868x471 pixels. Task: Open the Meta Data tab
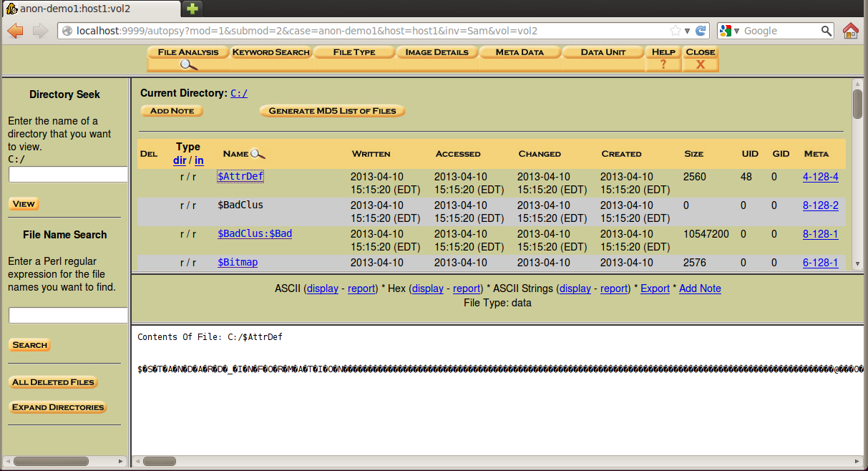tap(520, 52)
